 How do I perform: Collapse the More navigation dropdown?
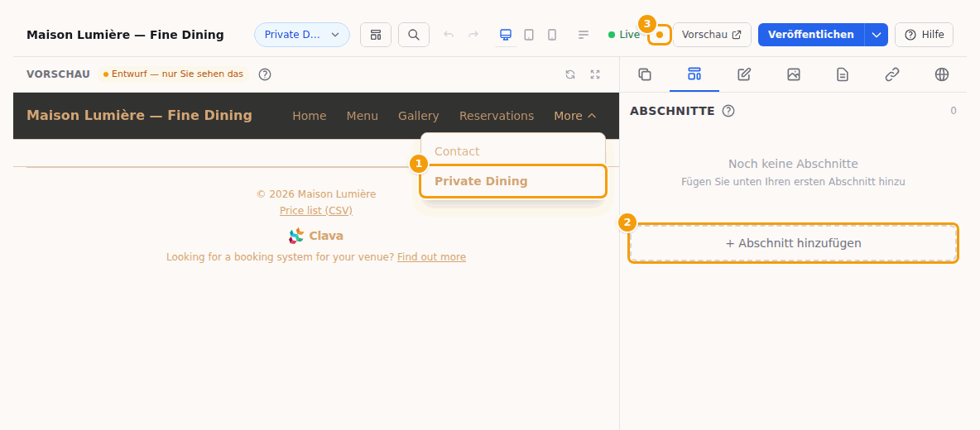pos(575,116)
